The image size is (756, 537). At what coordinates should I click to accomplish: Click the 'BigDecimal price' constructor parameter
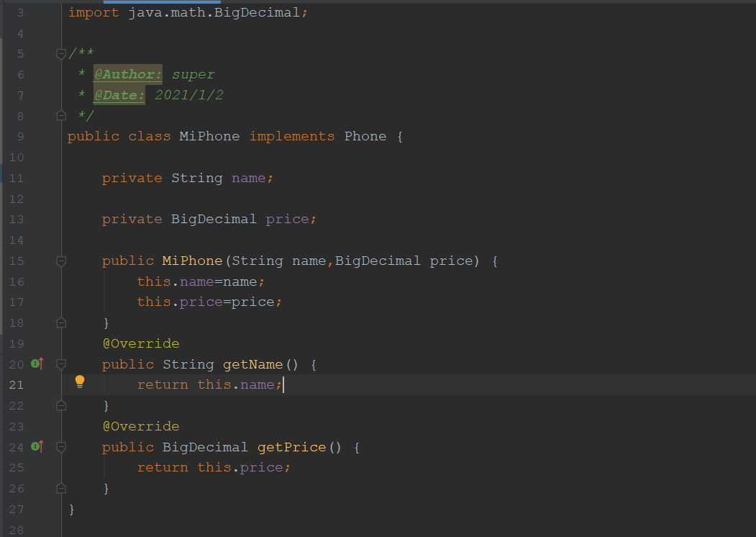[x=379, y=261]
